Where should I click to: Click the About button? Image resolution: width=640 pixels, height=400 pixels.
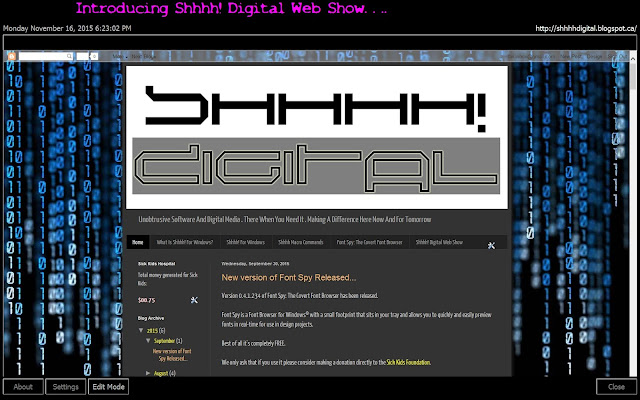click(23, 387)
